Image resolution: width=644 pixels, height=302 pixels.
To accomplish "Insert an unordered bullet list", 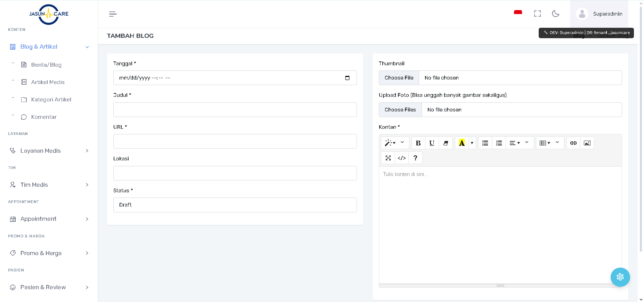I will [x=485, y=143].
